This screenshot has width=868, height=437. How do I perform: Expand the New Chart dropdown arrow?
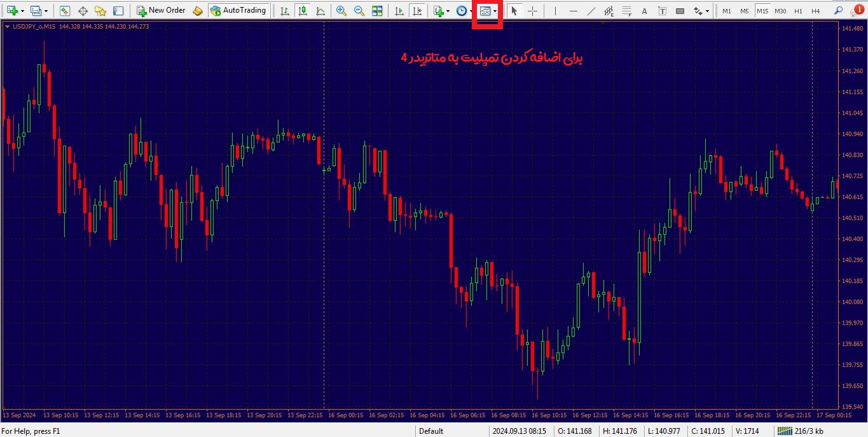pyautogui.click(x=23, y=11)
